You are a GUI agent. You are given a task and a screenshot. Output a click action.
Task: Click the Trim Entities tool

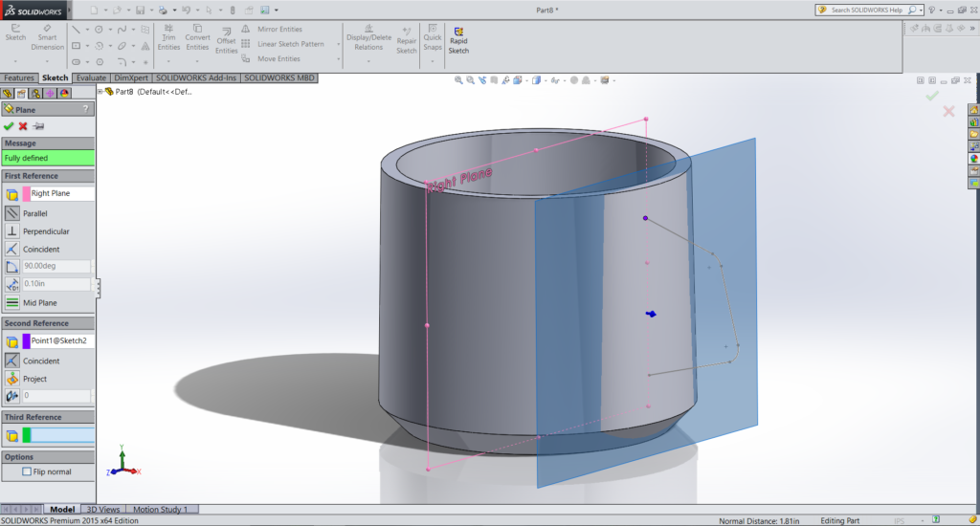click(x=168, y=38)
